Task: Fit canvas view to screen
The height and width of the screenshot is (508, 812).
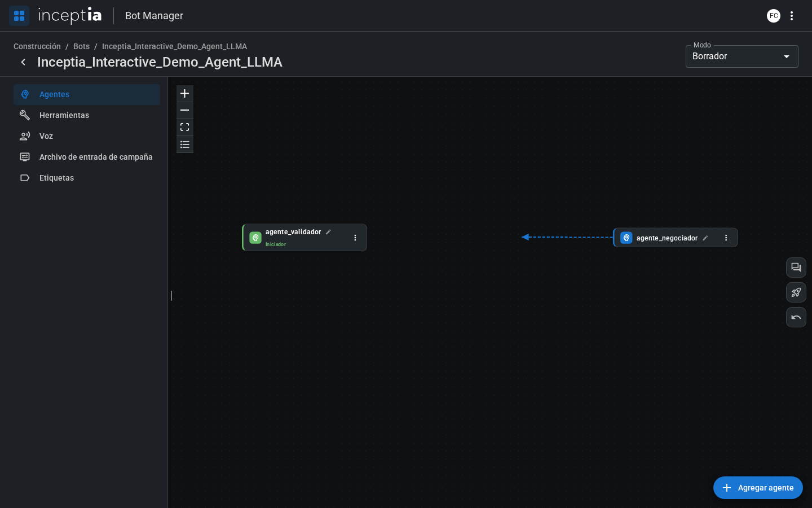Action: (185, 128)
